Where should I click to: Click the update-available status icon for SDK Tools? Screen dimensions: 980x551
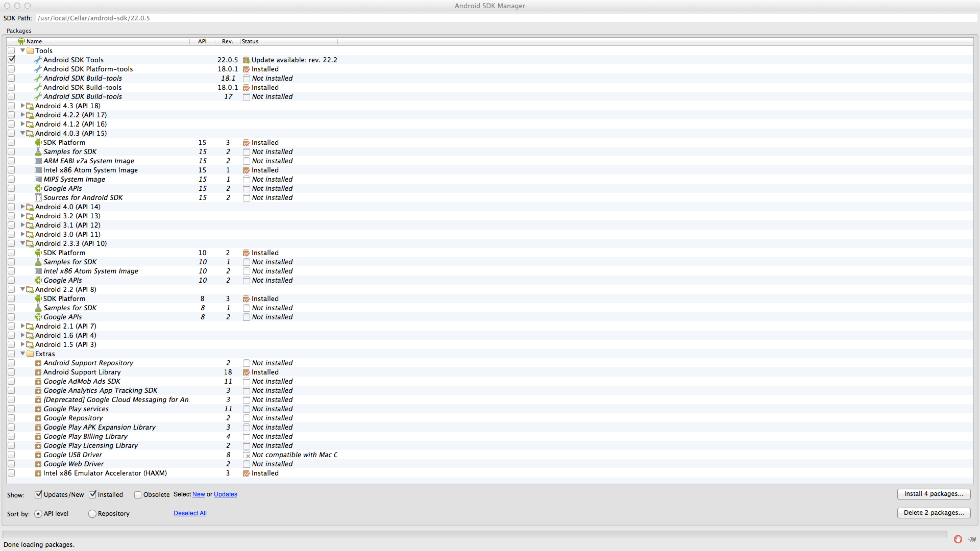tap(246, 60)
